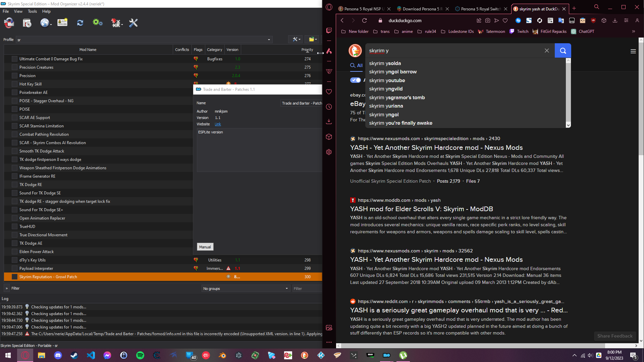Show hidden system tray icons

[x=575, y=355]
